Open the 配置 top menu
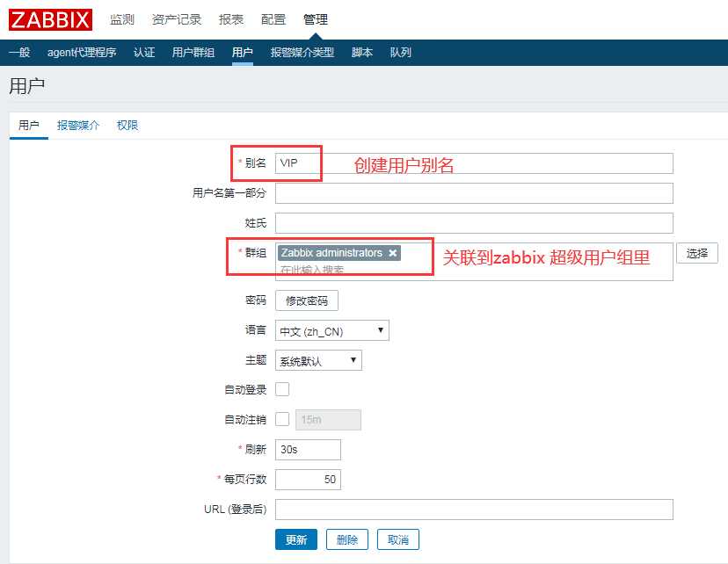This screenshot has width=728, height=564. click(x=273, y=19)
